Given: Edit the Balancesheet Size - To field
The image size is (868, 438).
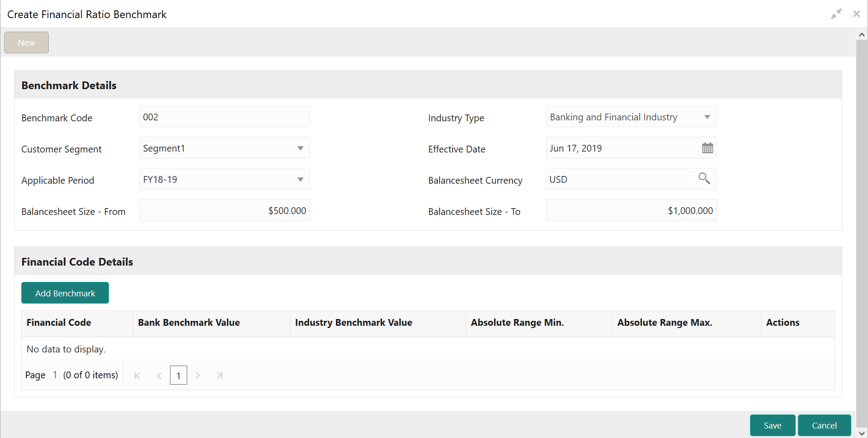Looking at the screenshot, I should click(x=631, y=210).
